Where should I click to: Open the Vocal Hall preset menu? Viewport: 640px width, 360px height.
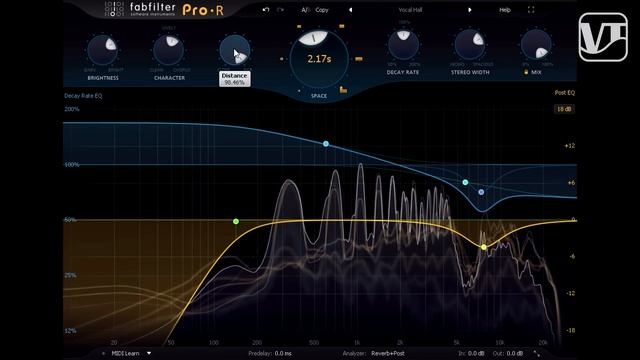point(410,10)
